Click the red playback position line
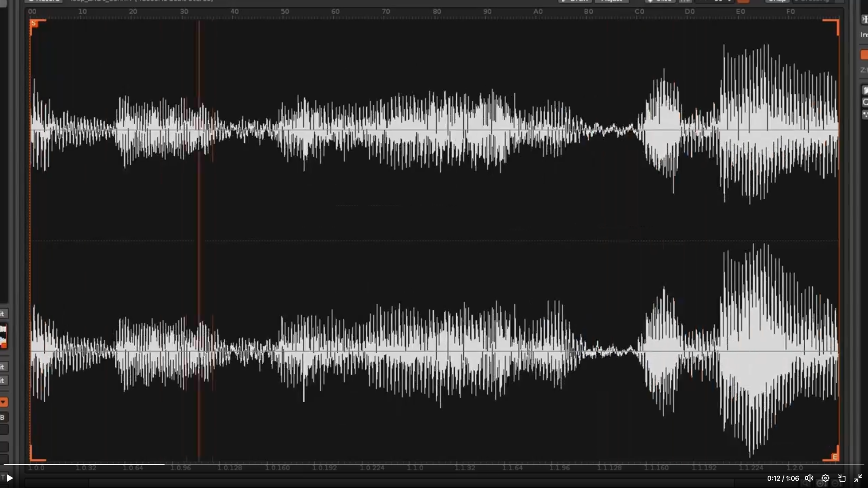 198,226
